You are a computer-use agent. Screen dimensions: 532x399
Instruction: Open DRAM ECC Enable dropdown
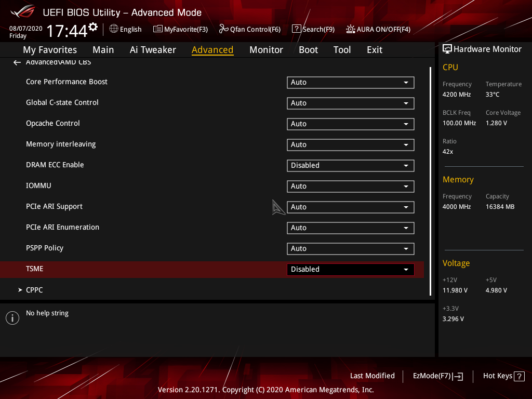(x=351, y=166)
